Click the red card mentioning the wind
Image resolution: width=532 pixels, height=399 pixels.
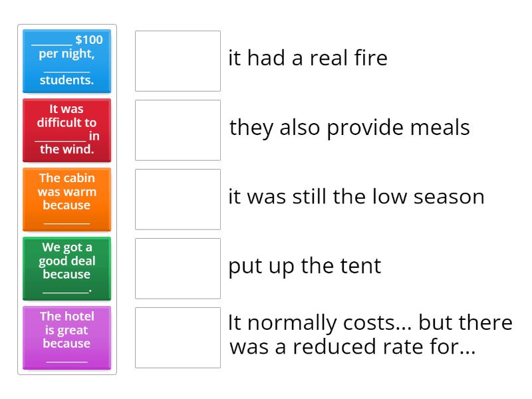[x=66, y=130]
